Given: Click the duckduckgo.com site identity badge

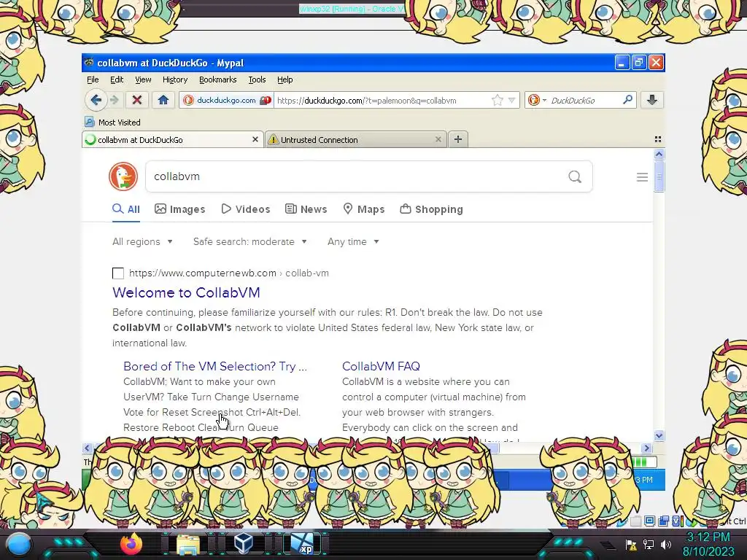Looking at the screenshot, I should pos(226,101).
